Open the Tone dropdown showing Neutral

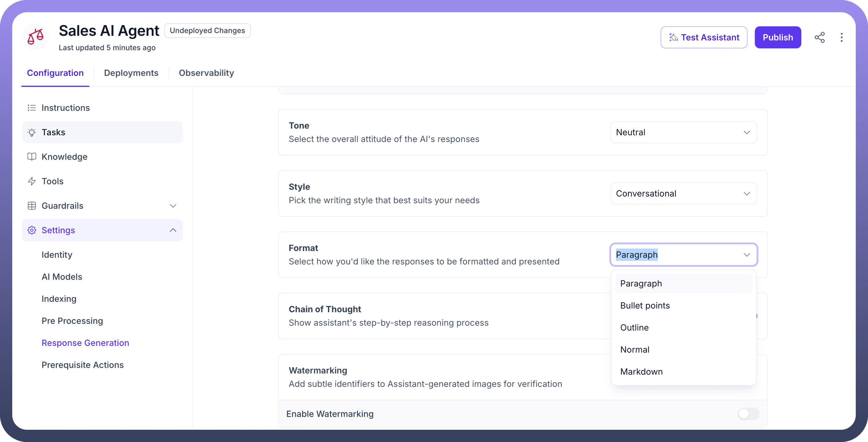[683, 133]
